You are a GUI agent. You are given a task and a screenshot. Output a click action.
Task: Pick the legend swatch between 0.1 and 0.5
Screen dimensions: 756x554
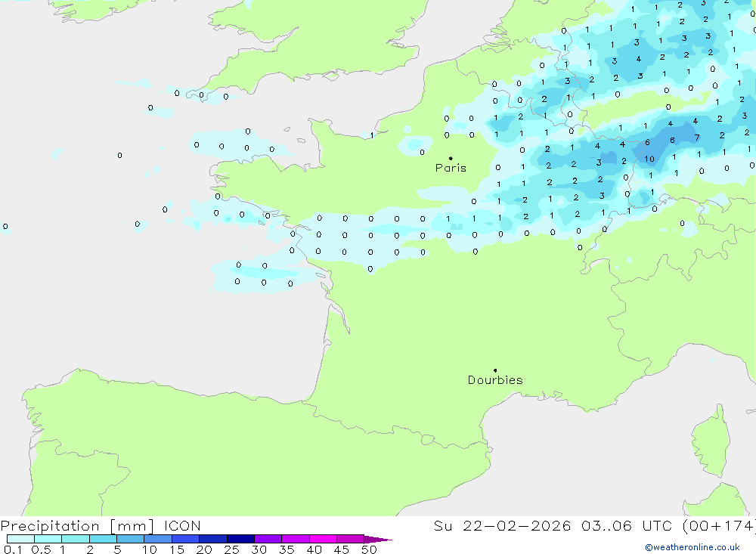coord(20,539)
